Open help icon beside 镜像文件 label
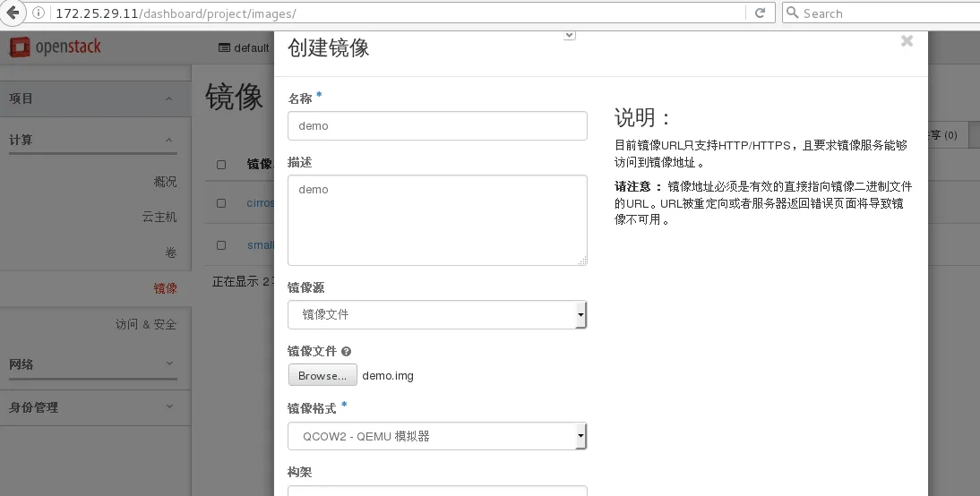 pos(347,352)
